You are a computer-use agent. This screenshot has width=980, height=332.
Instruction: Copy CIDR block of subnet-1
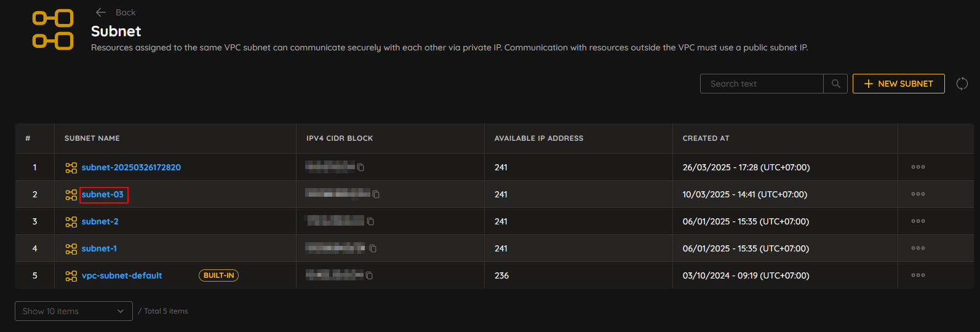click(x=373, y=248)
